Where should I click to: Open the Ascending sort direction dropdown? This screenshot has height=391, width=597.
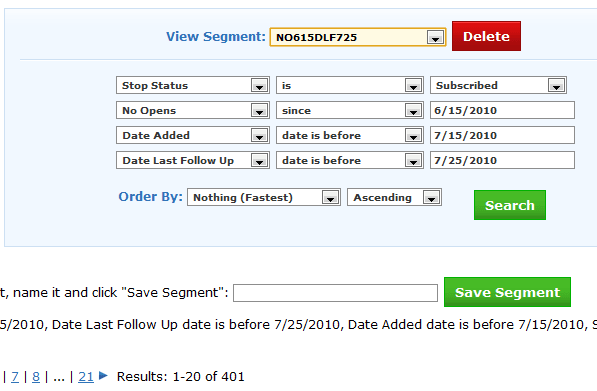[394, 197]
